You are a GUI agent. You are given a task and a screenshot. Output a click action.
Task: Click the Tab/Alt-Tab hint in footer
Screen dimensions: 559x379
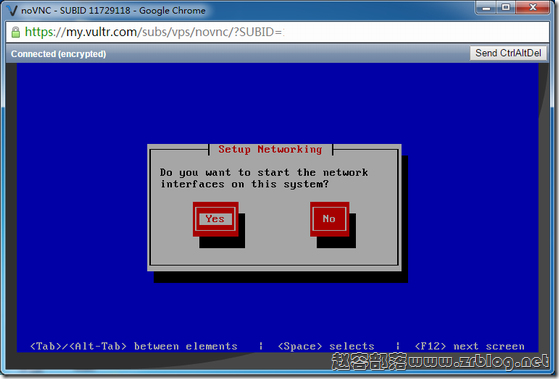[134, 346]
